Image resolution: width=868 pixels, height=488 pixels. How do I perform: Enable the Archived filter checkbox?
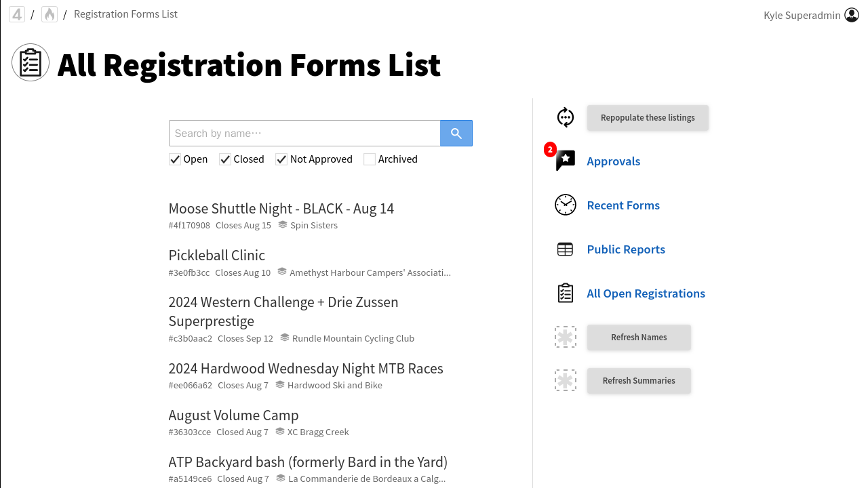pos(370,159)
